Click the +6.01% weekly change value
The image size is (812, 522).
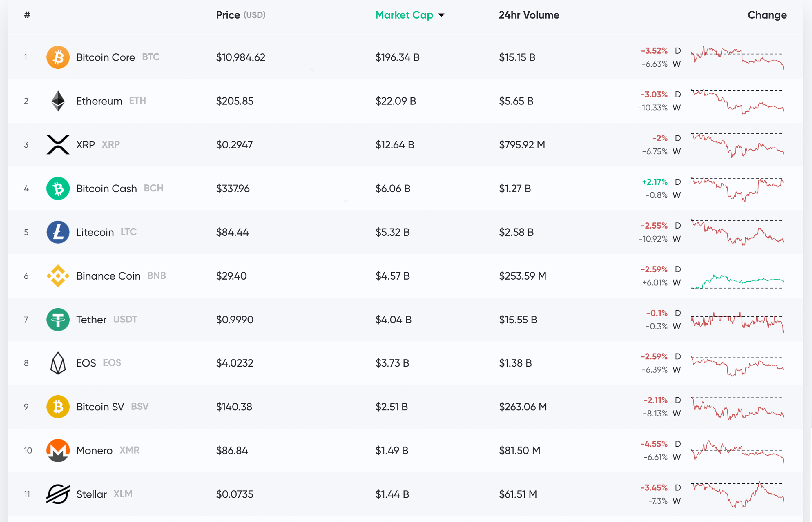click(x=655, y=283)
